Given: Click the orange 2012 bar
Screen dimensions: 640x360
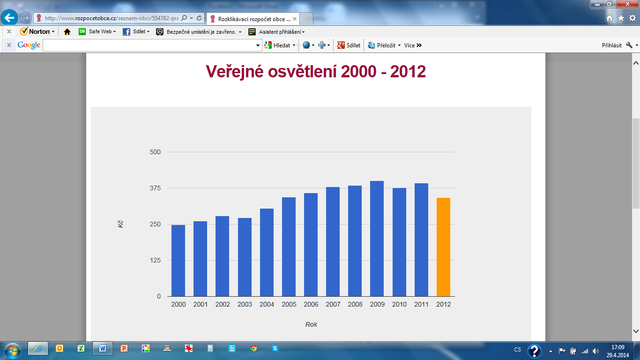Looking at the screenshot, I should [x=443, y=247].
